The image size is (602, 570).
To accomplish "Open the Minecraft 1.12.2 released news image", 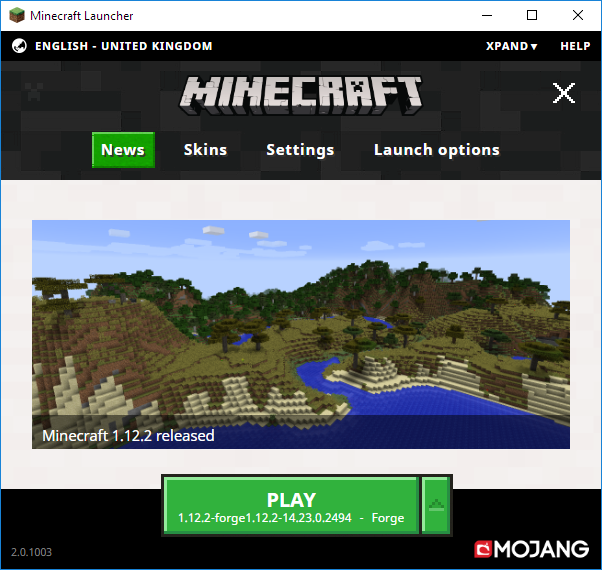I will click(x=301, y=334).
